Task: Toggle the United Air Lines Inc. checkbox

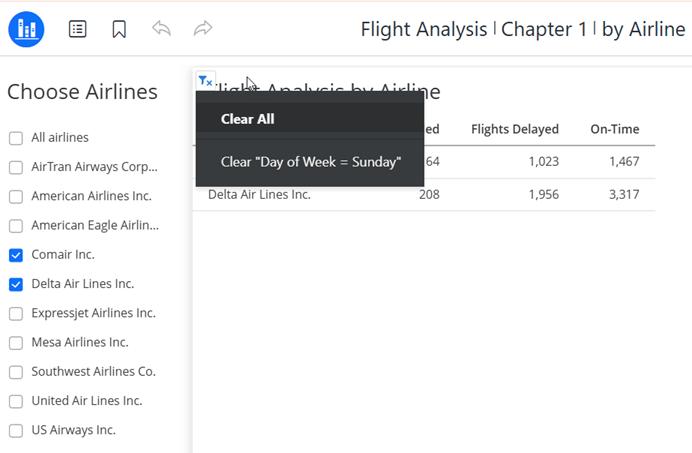Action: click(x=16, y=401)
